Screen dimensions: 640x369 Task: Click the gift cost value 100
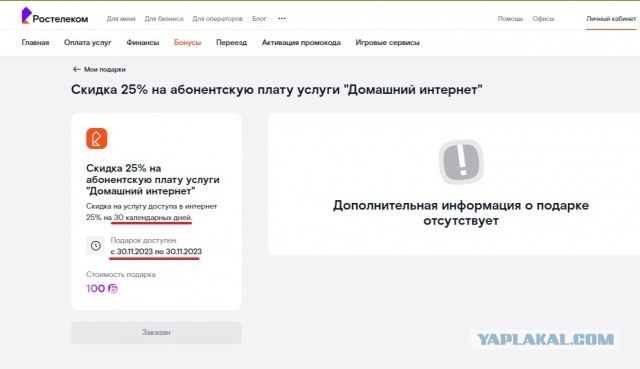96,289
